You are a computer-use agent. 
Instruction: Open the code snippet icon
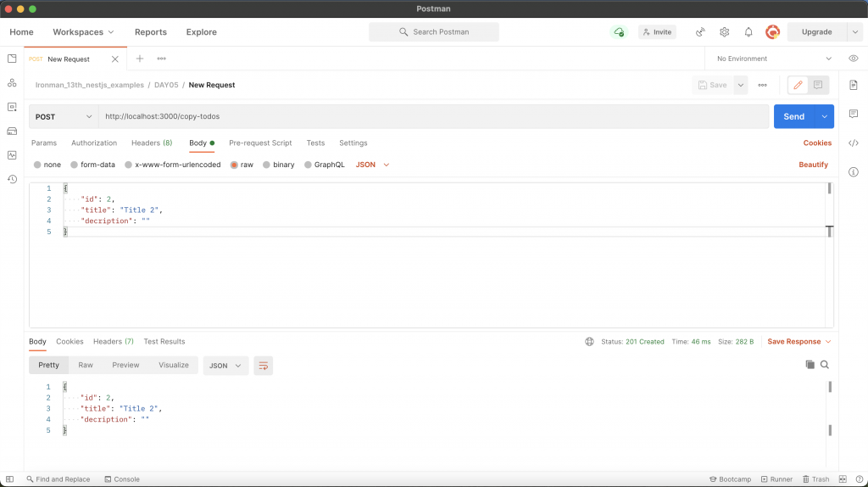coord(854,143)
